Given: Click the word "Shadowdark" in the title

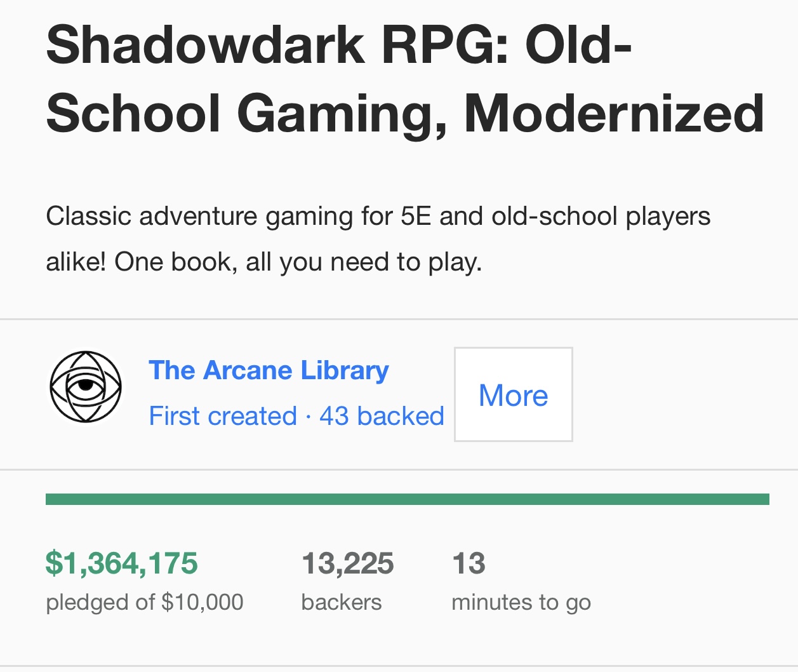Looking at the screenshot, I should coord(205,46).
